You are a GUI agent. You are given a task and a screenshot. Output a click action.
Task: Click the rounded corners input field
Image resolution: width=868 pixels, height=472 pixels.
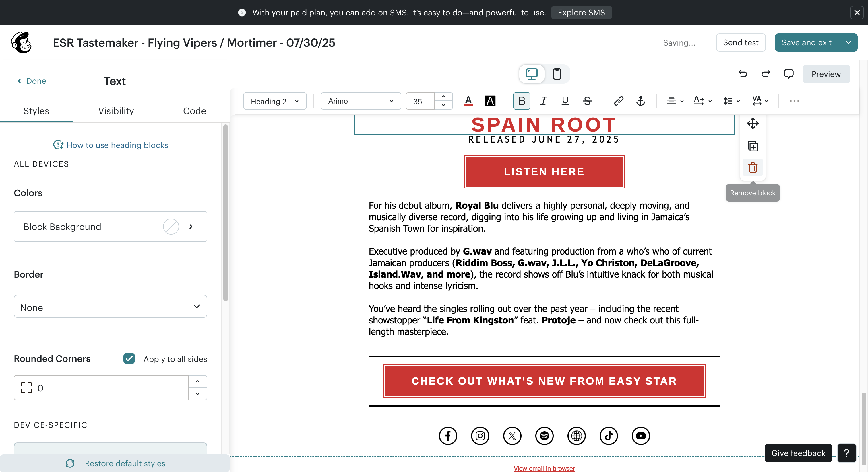pyautogui.click(x=101, y=388)
